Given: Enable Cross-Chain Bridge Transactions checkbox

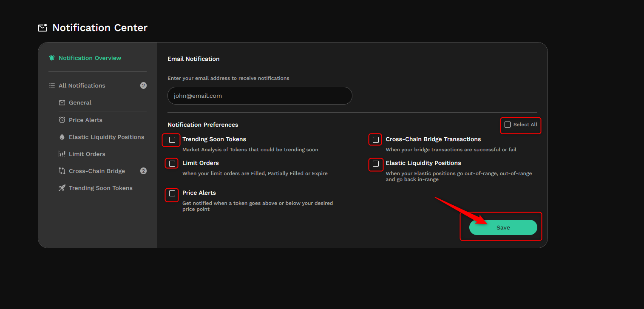Looking at the screenshot, I should coord(376,139).
